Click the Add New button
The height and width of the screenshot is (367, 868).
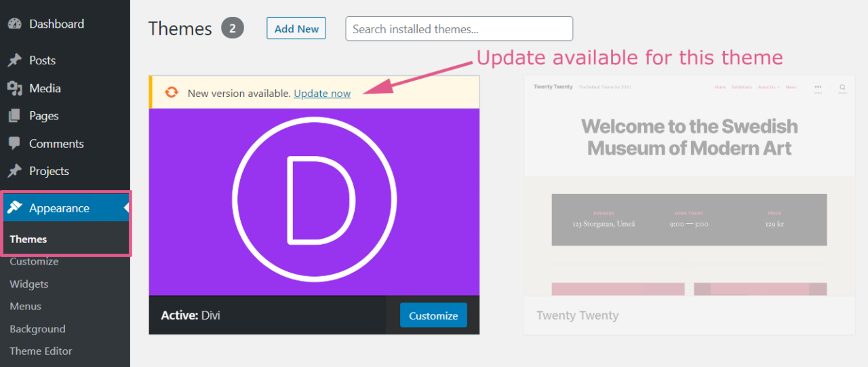pos(296,28)
